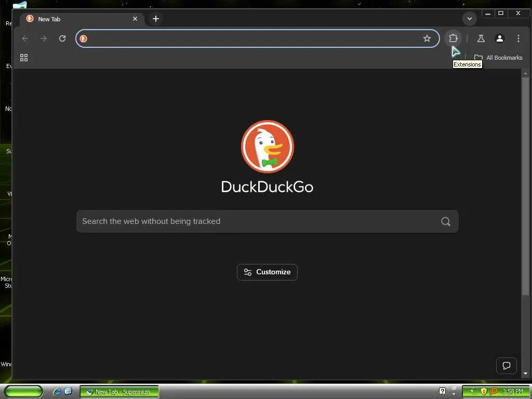Open the feedback chat bubble icon
The width and height of the screenshot is (532, 399).
tap(506, 365)
